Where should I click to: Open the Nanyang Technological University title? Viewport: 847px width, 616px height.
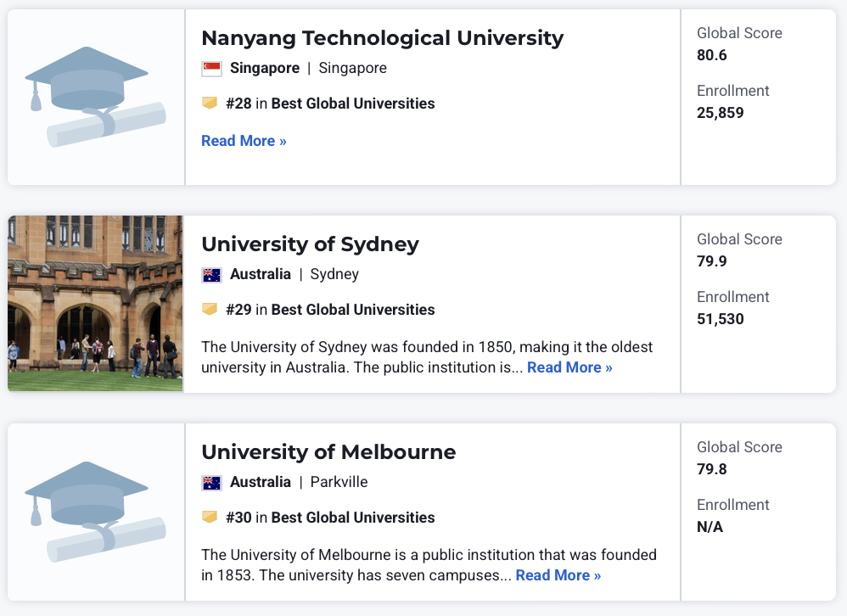[x=383, y=38]
